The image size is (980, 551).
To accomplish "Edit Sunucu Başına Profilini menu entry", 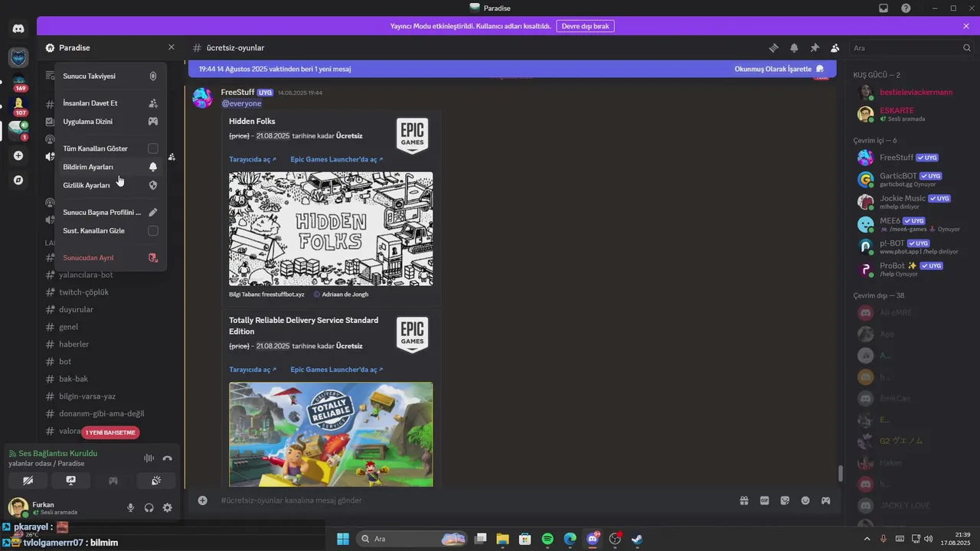I will (x=110, y=212).
